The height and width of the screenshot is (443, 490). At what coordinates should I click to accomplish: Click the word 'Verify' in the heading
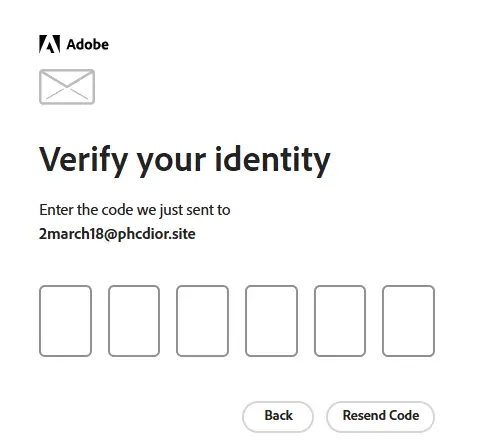(x=83, y=161)
